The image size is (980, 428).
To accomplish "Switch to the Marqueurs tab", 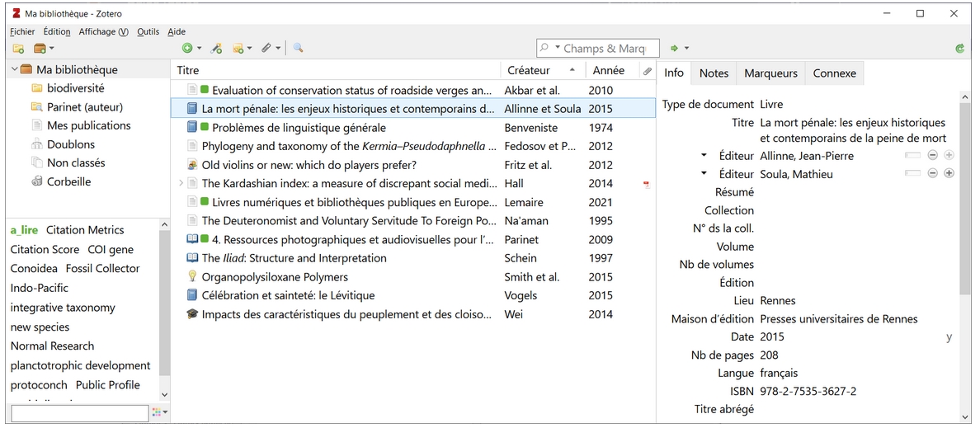I will (770, 73).
